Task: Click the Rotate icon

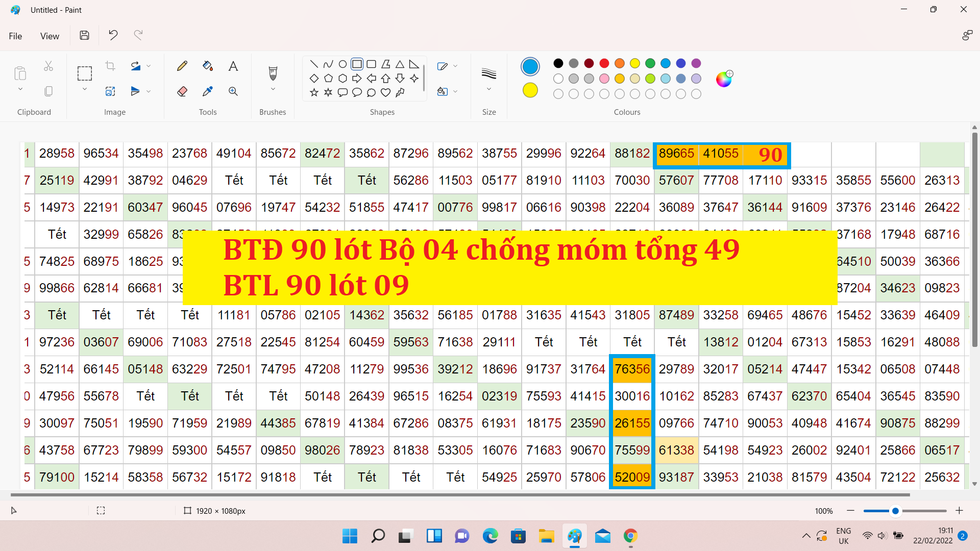Action: point(136,66)
